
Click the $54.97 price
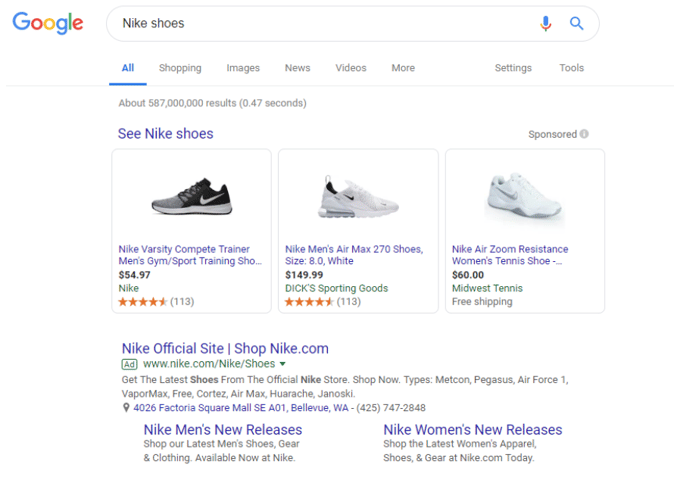tap(134, 275)
